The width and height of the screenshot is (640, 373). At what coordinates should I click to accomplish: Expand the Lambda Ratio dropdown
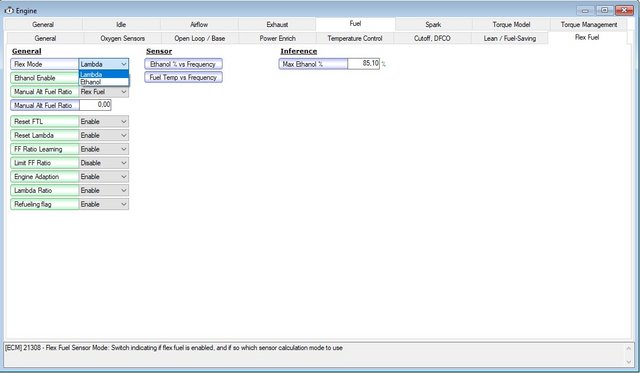(x=124, y=191)
